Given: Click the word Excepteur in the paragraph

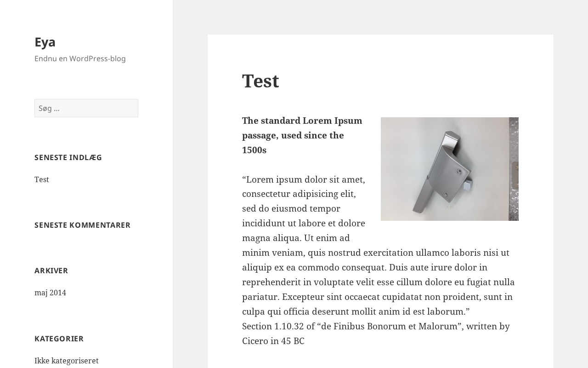Looking at the screenshot, I should [303, 297].
